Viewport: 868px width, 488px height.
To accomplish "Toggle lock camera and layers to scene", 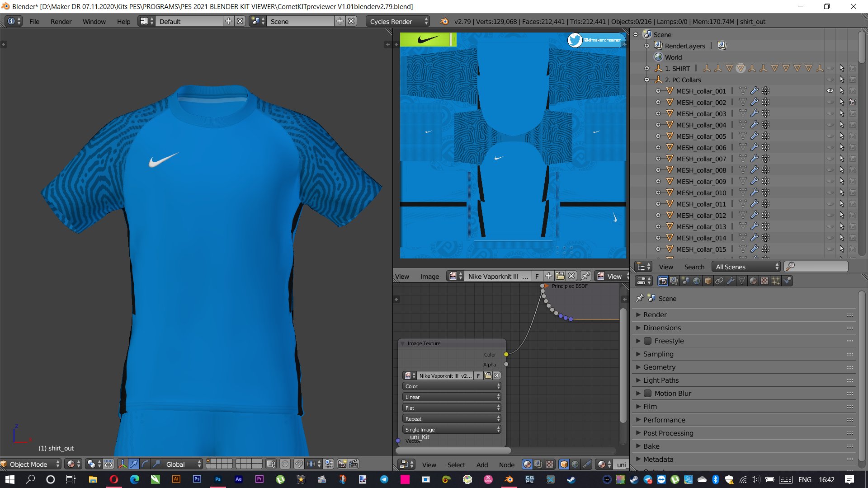I will (271, 464).
